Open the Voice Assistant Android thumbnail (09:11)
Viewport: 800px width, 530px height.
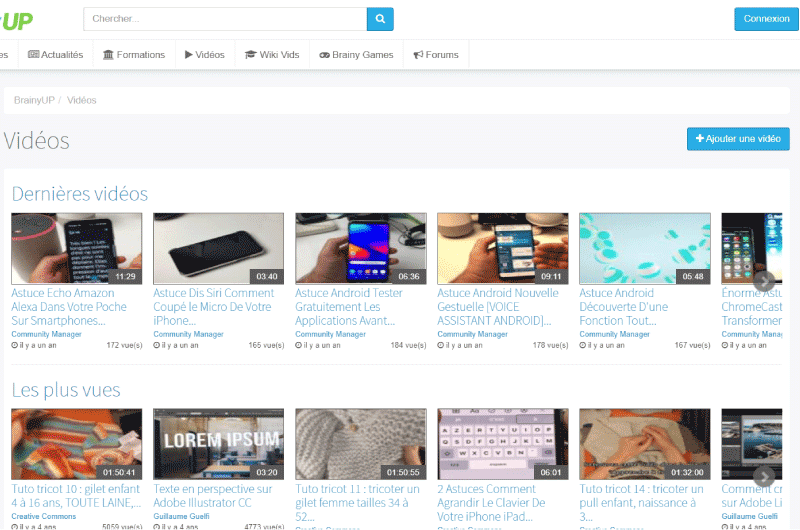503,248
